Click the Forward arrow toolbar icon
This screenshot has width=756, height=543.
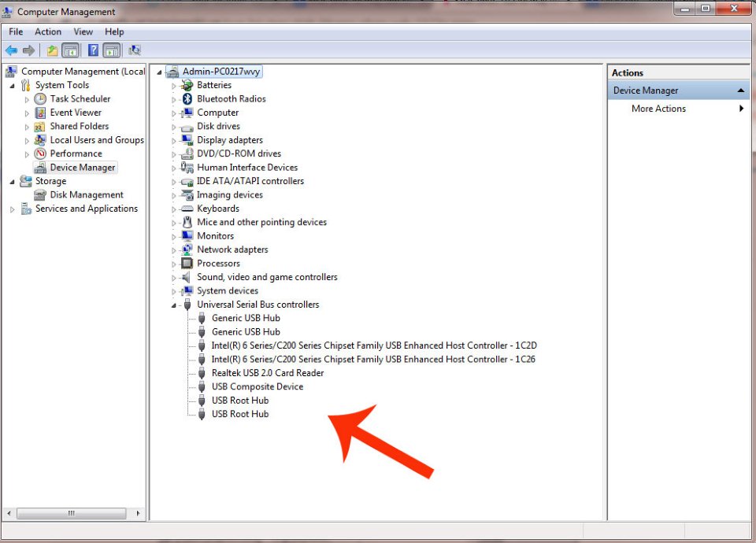pos(29,50)
